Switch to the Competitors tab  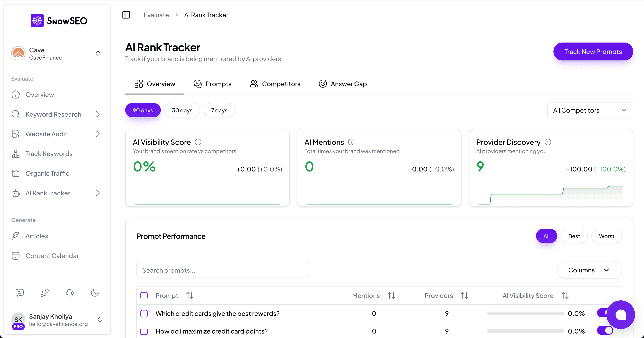(275, 84)
